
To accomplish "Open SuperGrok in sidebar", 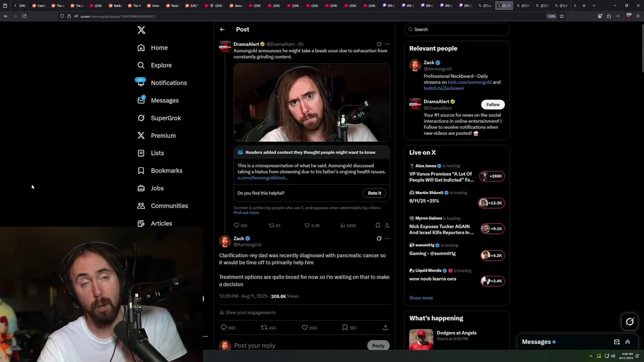I will click(x=159, y=118).
